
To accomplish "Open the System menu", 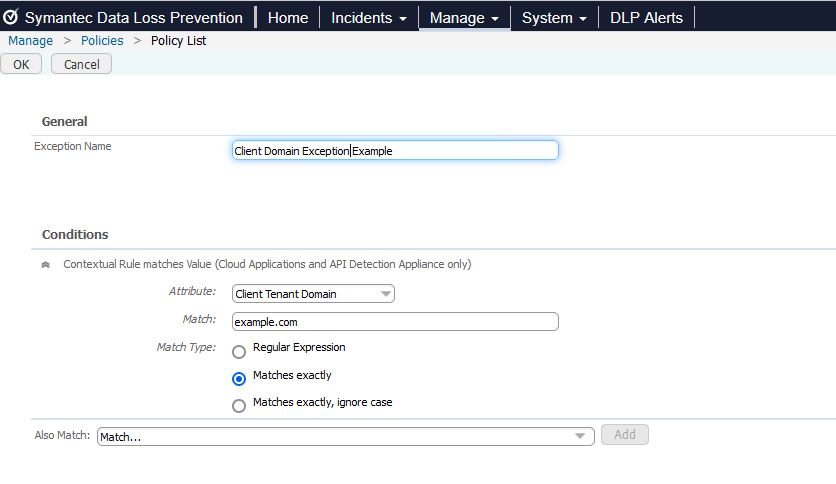I will (554, 18).
